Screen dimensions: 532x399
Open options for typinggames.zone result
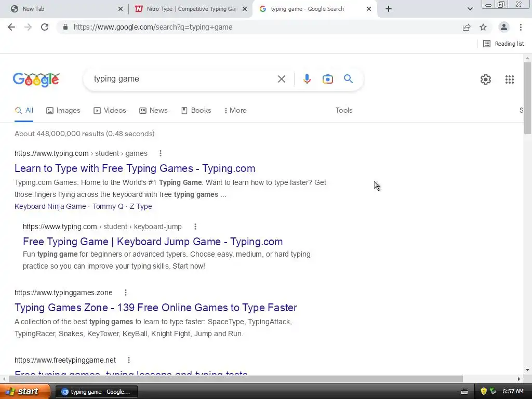126,292
